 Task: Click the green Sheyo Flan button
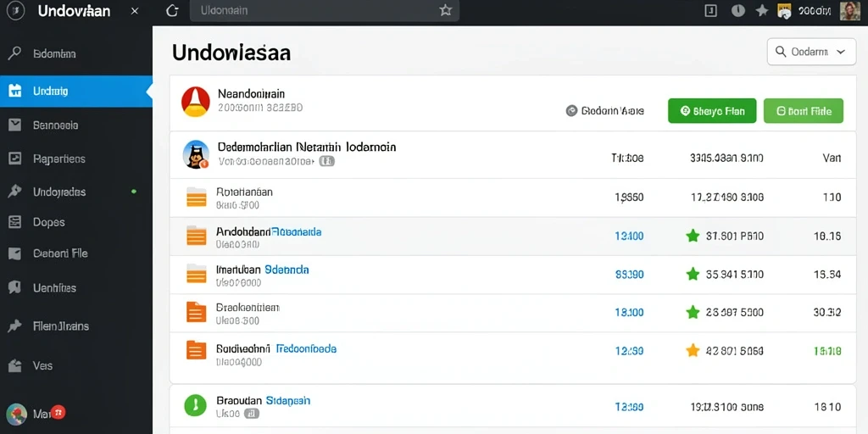point(712,111)
